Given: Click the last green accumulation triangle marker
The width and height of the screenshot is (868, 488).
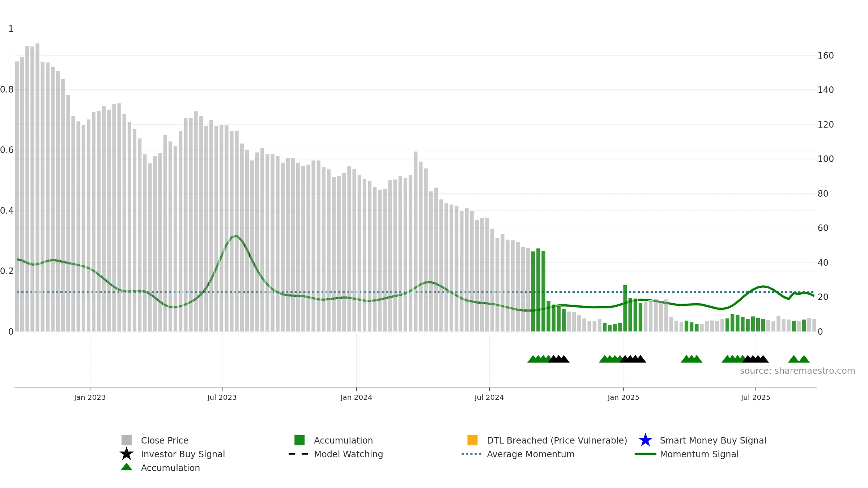Looking at the screenshot, I should [804, 359].
